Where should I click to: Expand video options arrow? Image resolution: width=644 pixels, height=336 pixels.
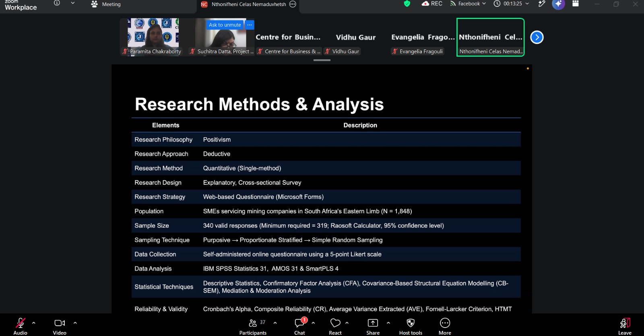75,323
